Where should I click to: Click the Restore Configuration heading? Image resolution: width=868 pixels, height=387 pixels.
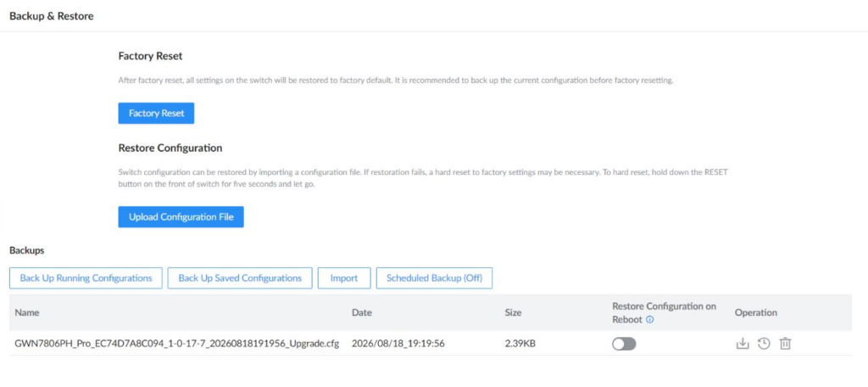pyautogui.click(x=170, y=148)
